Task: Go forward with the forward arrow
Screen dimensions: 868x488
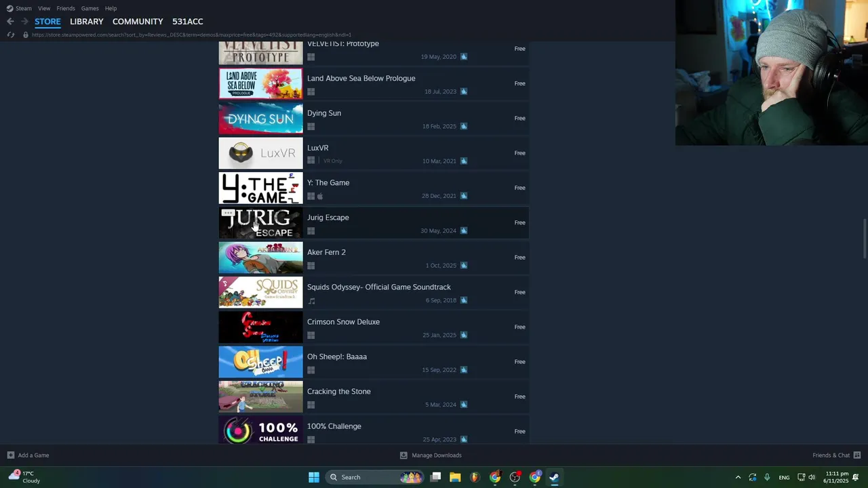Action: tap(24, 22)
